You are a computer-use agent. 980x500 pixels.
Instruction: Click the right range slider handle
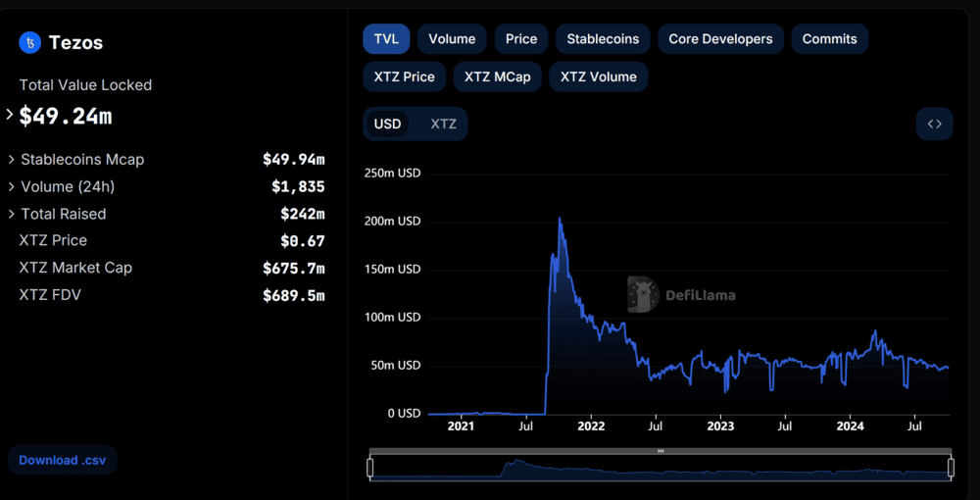[x=952, y=468]
